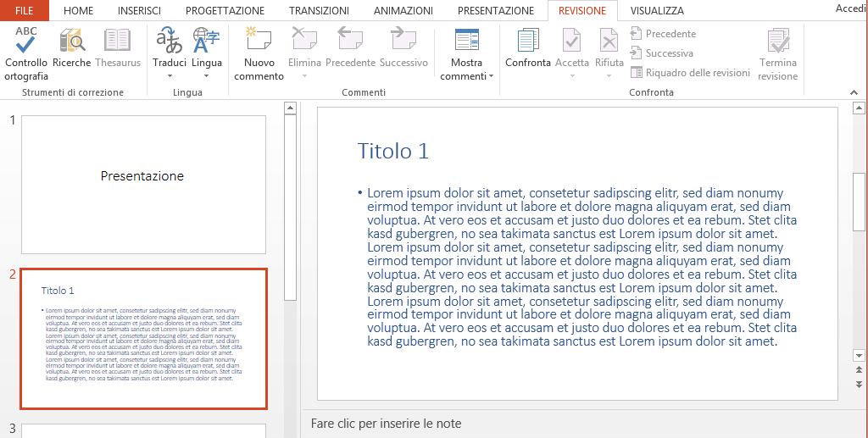The height and width of the screenshot is (438, 868).
Task: Click Precedente in the Confronta group
Action: (x=663, y=34)
